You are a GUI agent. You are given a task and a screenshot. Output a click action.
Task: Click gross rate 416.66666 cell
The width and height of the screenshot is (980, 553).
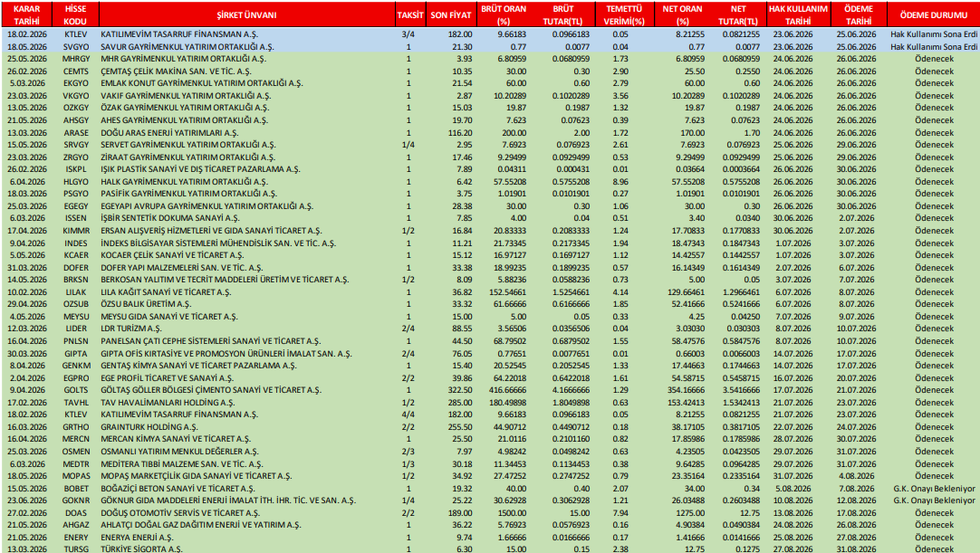tap(507, 390)
